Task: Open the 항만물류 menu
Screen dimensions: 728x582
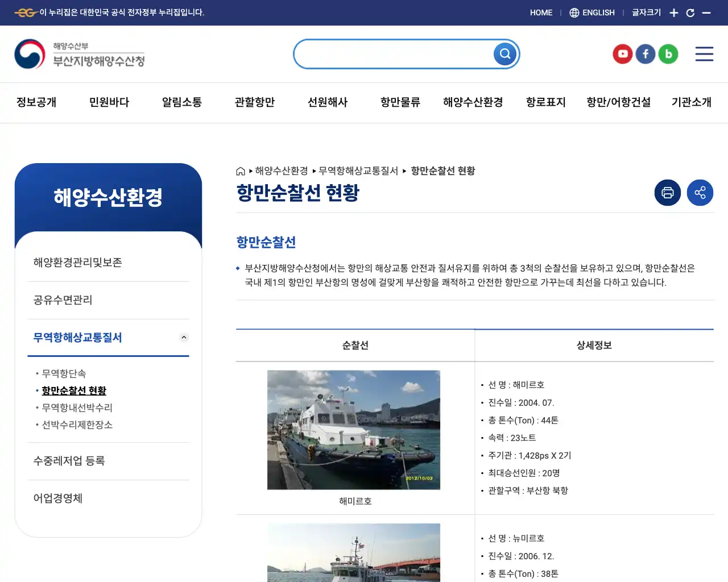Action: pyautogui.click(x=400, y=102)
